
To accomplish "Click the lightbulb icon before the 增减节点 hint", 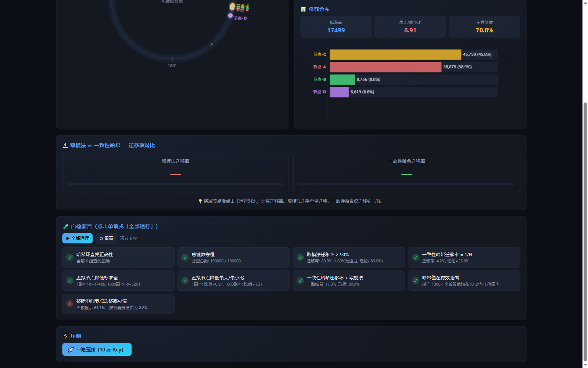I will pyautogui.click(x=200, y=201).
